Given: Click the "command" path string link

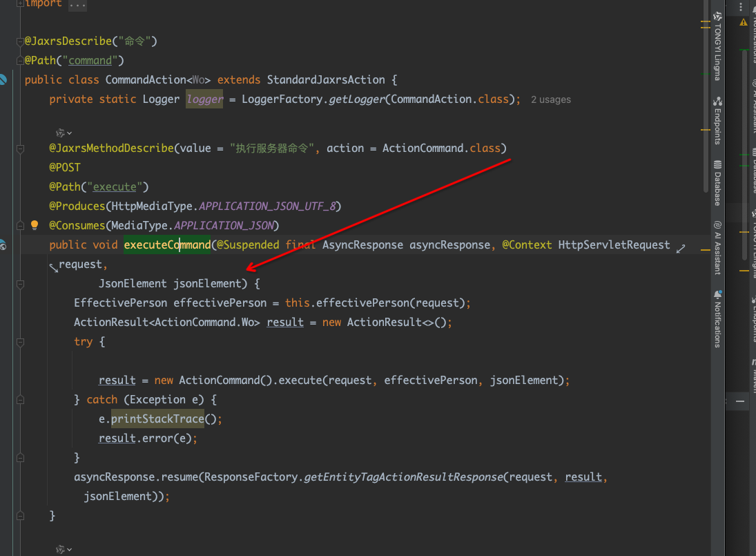Looking at the screenshot, I should pos(90,61).
